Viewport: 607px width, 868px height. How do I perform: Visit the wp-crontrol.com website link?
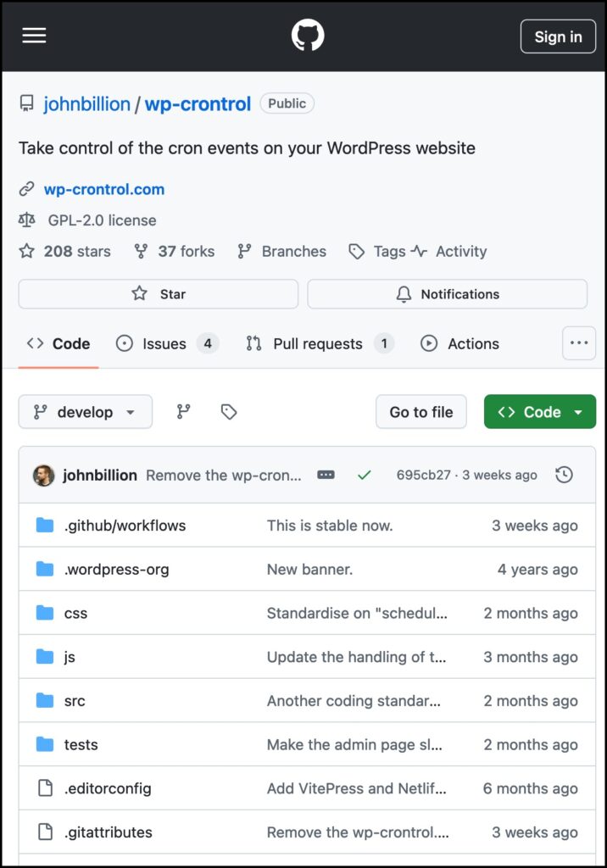tap(104, 189)
